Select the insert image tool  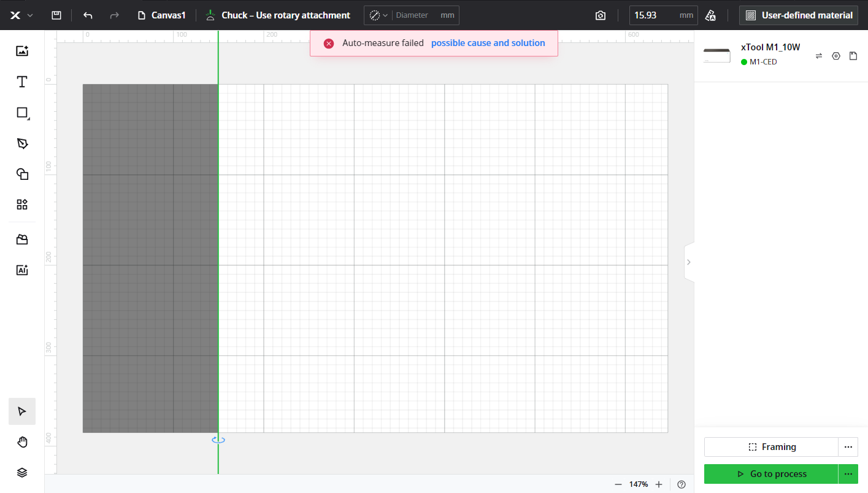22,51
